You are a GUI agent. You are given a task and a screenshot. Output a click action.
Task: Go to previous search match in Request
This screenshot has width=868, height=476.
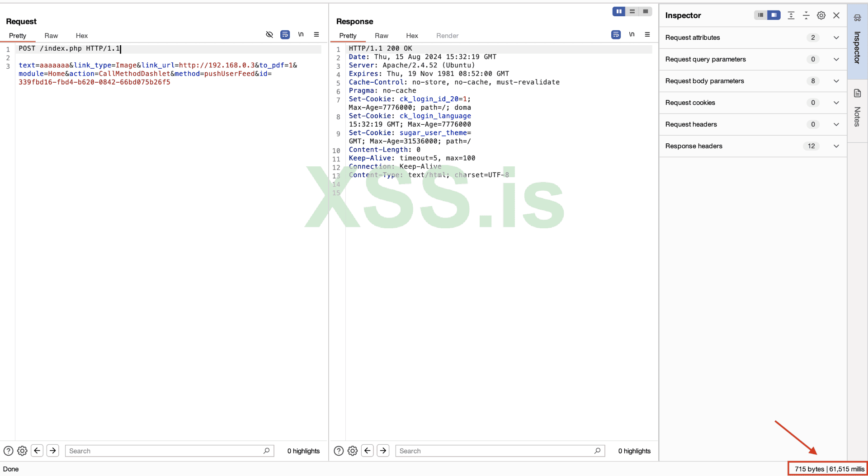(37, 451)
